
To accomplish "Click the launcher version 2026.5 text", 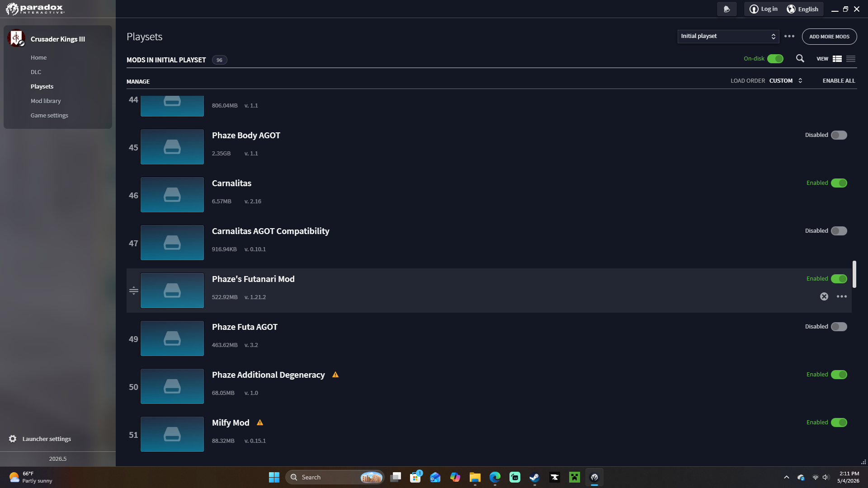I will (x=58, y=459).
